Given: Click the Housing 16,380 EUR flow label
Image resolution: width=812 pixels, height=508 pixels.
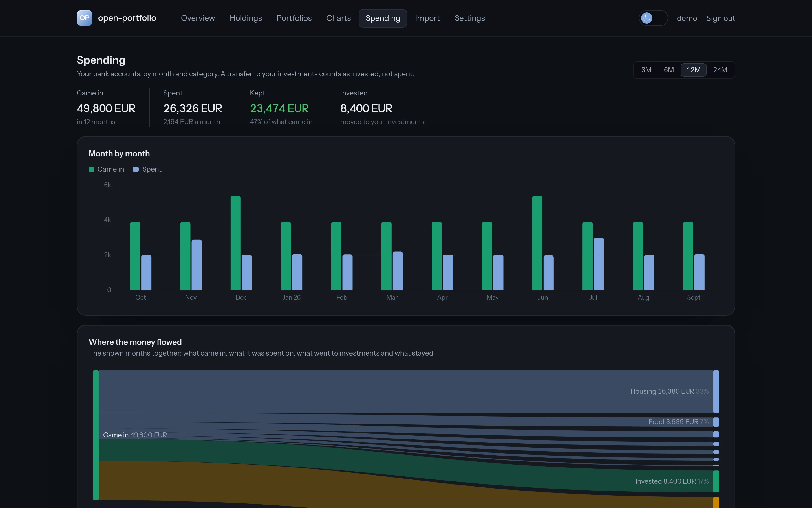Looking at the screenshot, I should [x=669, y=391].
